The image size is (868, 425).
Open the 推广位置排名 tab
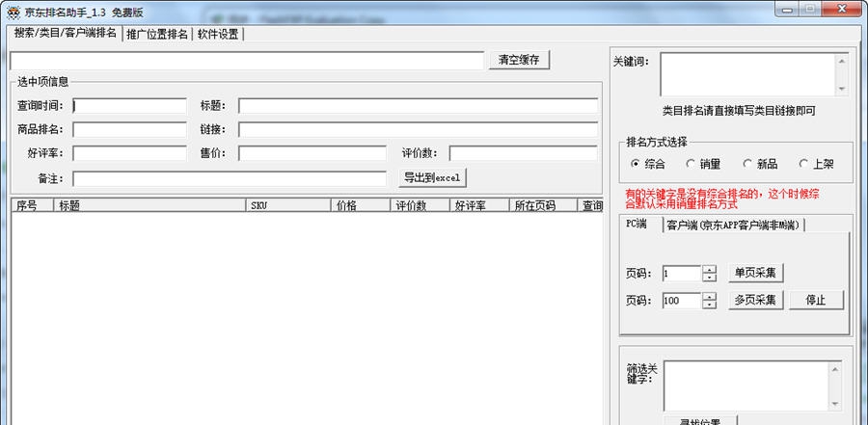157,35
